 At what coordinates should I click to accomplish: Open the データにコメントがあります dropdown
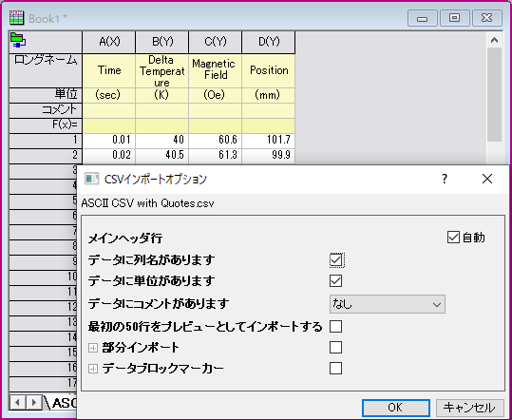point(388,304)
